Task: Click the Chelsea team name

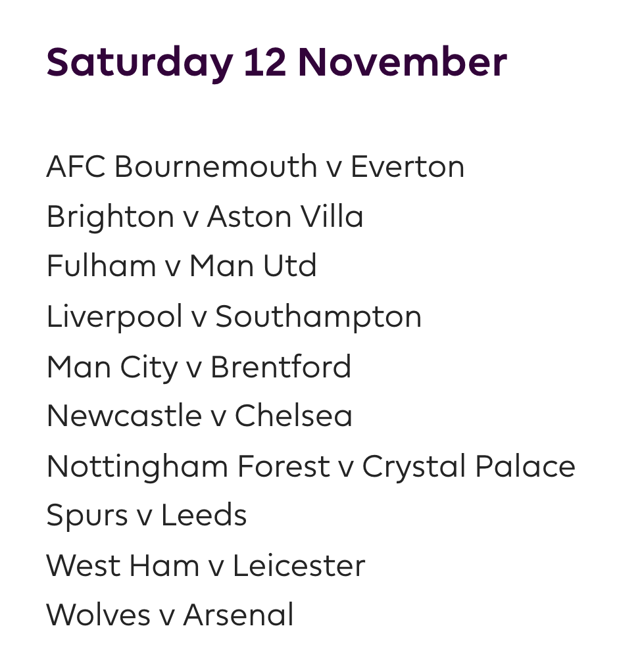Action: (x=293, y=416)
